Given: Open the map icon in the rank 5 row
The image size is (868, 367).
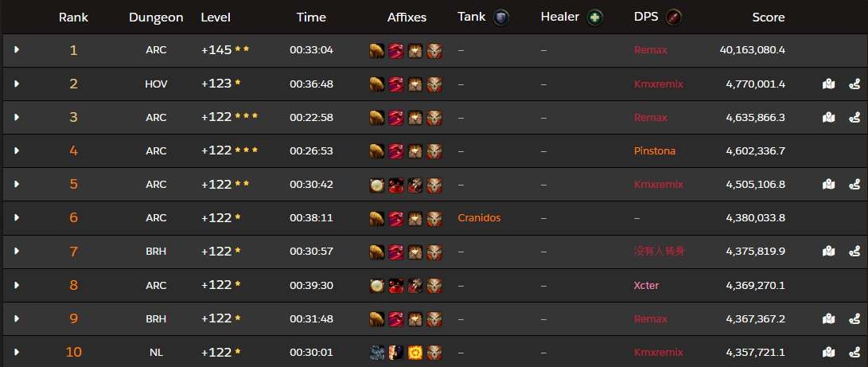Looking at the screenshot, I should coord(828,184).
